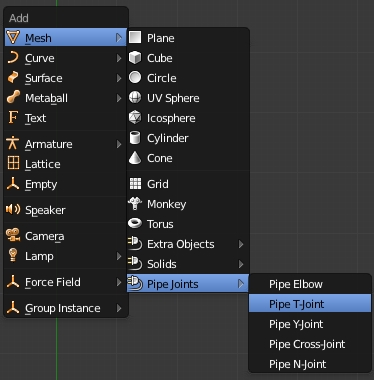Click the Circle label
The height and width of the screenshot is (380, 374).
tap(162, 78)
